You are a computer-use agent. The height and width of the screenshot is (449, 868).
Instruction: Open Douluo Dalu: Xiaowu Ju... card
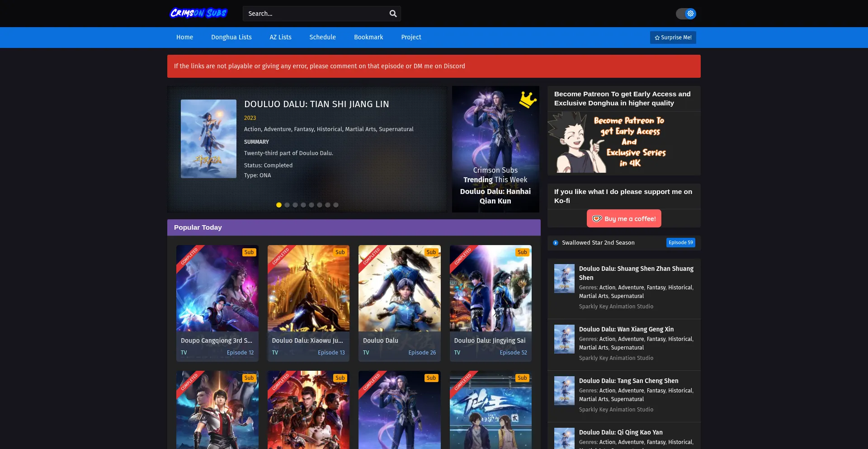308,303
